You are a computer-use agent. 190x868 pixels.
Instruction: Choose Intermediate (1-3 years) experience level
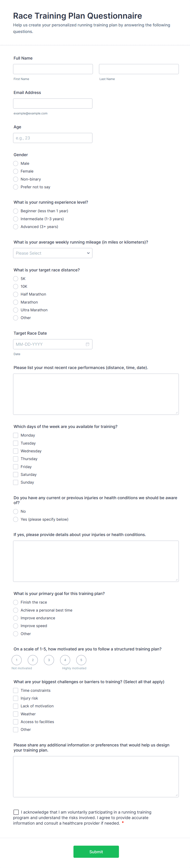(x=16, y=219)
